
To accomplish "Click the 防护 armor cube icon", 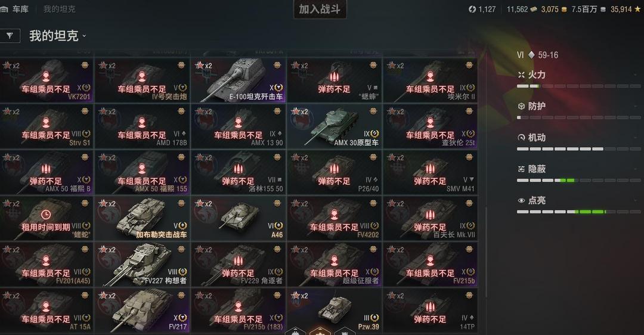I will pyautogui.click(x=521, y=106).
